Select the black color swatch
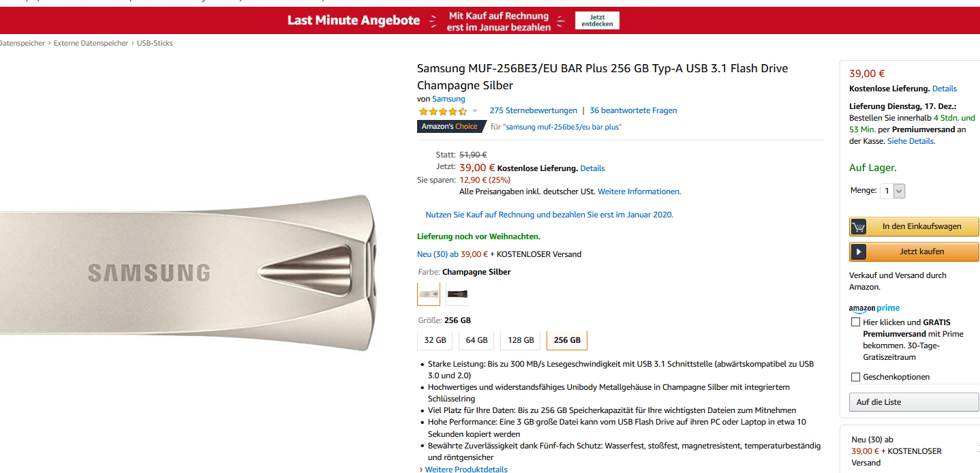 457,294
